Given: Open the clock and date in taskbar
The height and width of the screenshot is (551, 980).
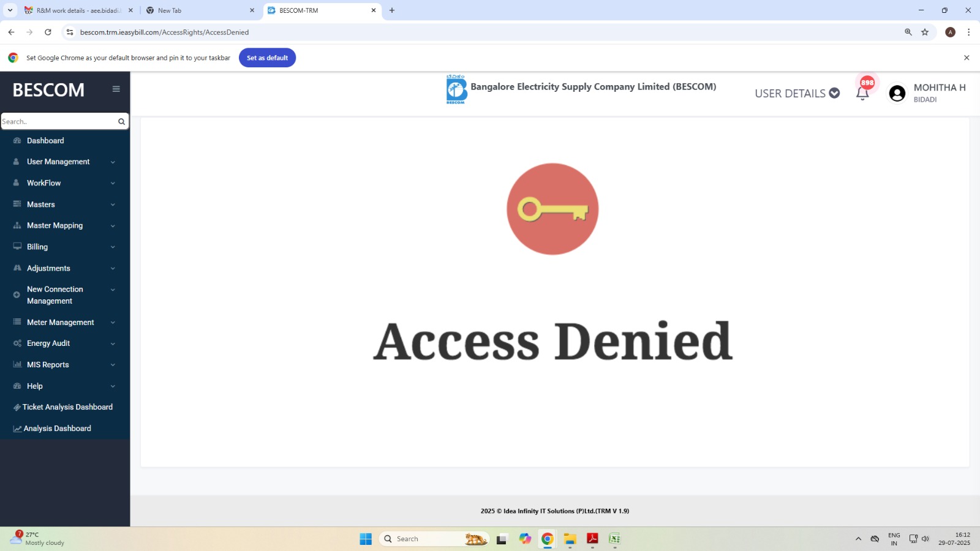Looking at the screenshot, I should [x=955, y=539].
